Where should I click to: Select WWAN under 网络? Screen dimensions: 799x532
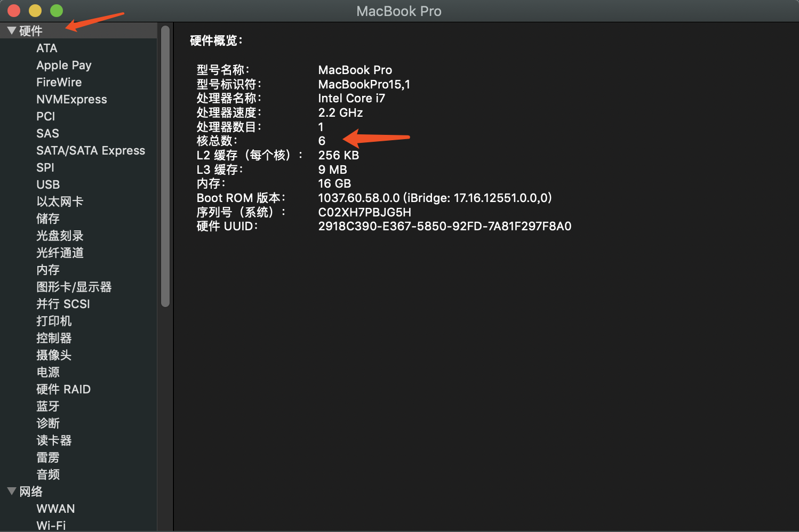click(55, 509)
